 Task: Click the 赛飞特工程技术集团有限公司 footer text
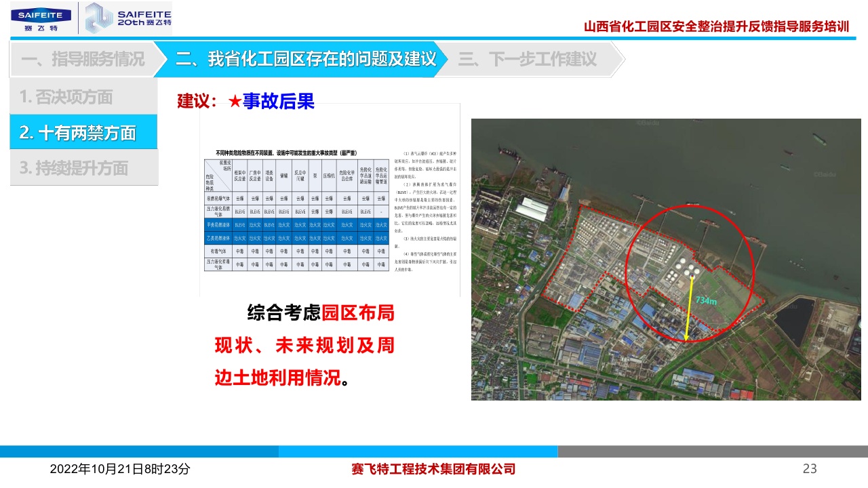[433, 469]
